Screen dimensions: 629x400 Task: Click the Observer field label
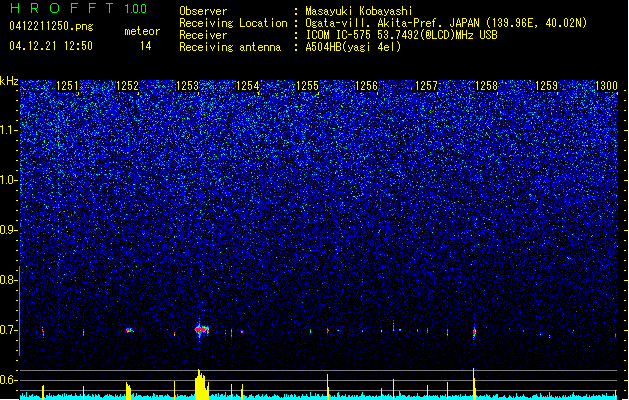203,11
